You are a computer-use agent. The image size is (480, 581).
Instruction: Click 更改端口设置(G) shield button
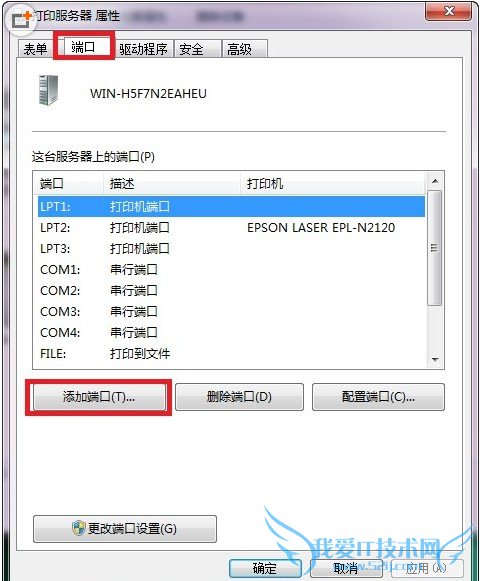(x=125, y=528)
